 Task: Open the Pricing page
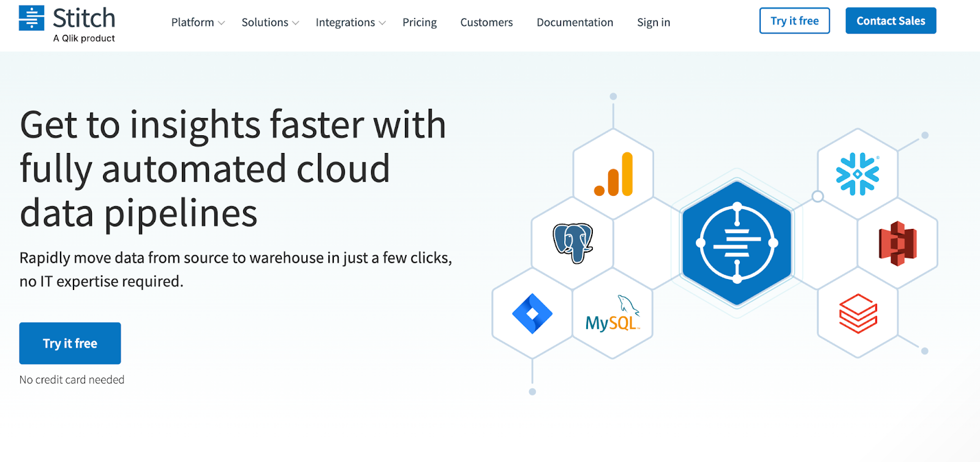coord(420,23)
